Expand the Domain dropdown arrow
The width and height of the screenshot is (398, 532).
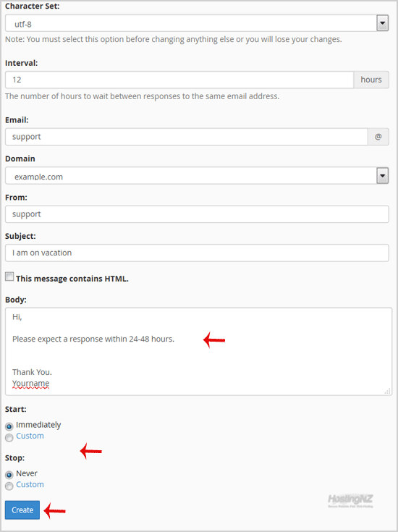tap(382, 176)
